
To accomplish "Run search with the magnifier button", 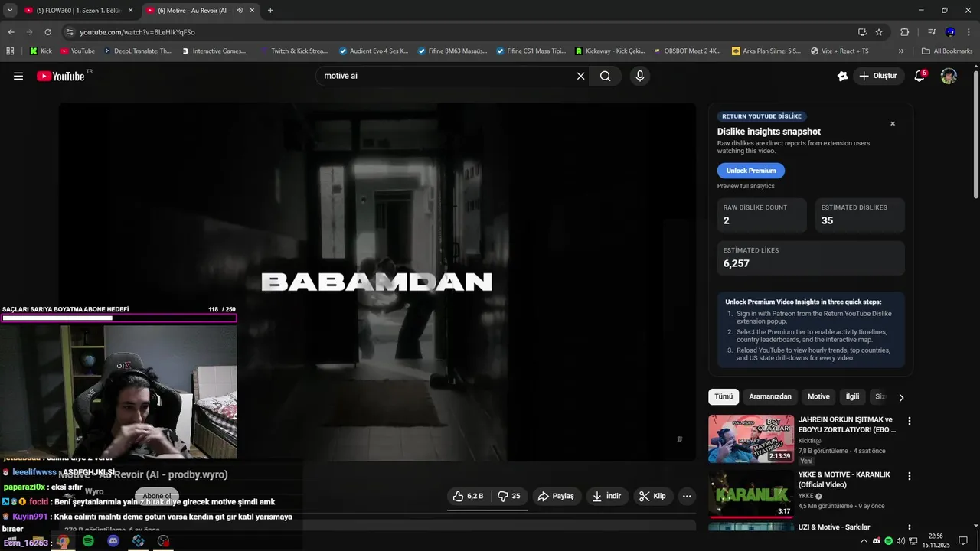I will (x=606, y=76).
